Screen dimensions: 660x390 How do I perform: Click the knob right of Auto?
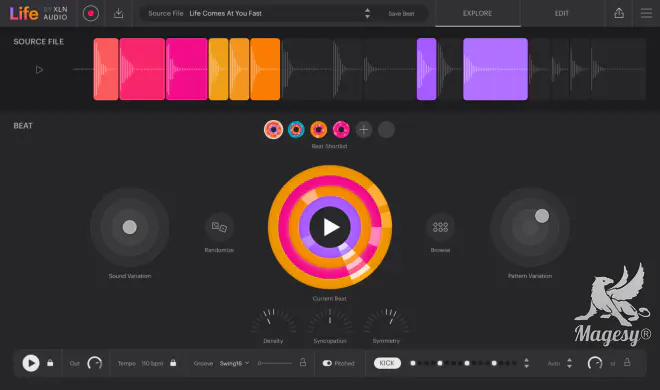point(595,363)
